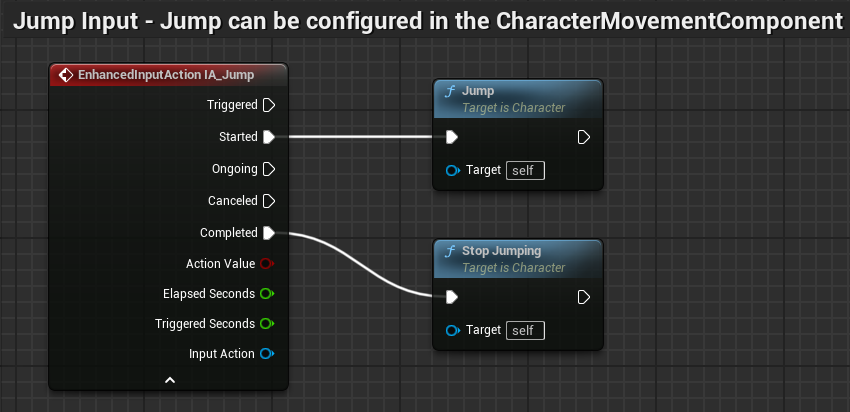Click the self field on the Jump node

tap(525, 170)
